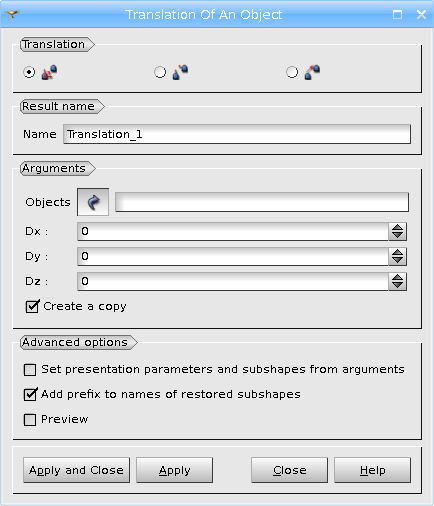Click the Apply and Close button
434x506 pixels.
(76, 470)
